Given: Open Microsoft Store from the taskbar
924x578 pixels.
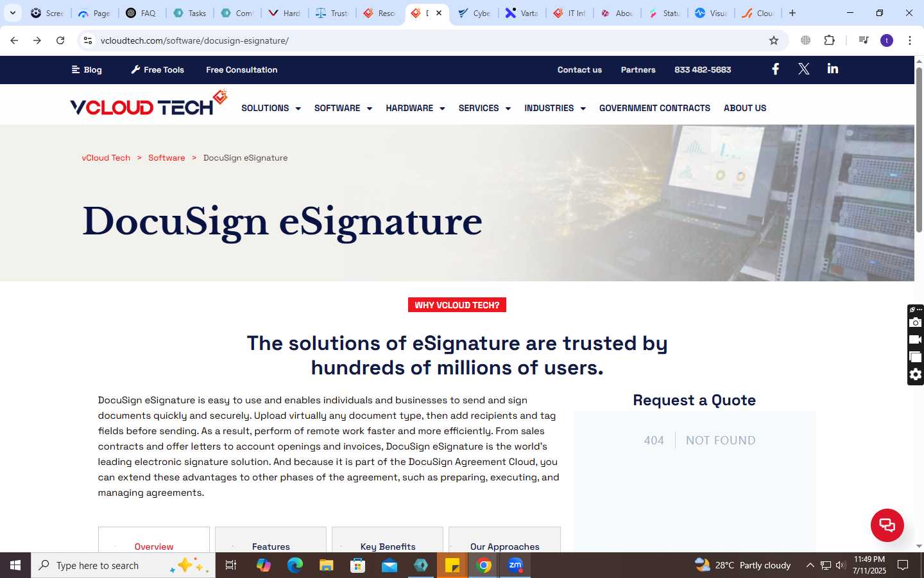Looking at the screenshot, I should coord(358,565).
